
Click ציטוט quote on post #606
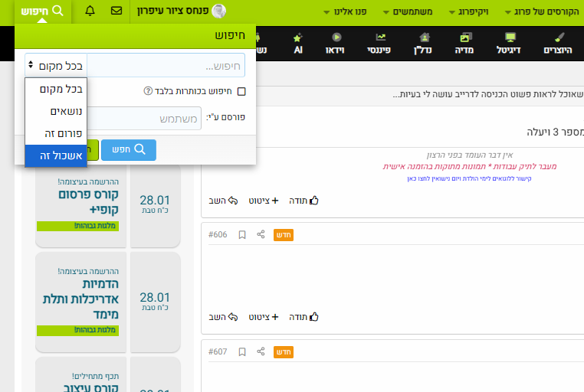(264, 317)
